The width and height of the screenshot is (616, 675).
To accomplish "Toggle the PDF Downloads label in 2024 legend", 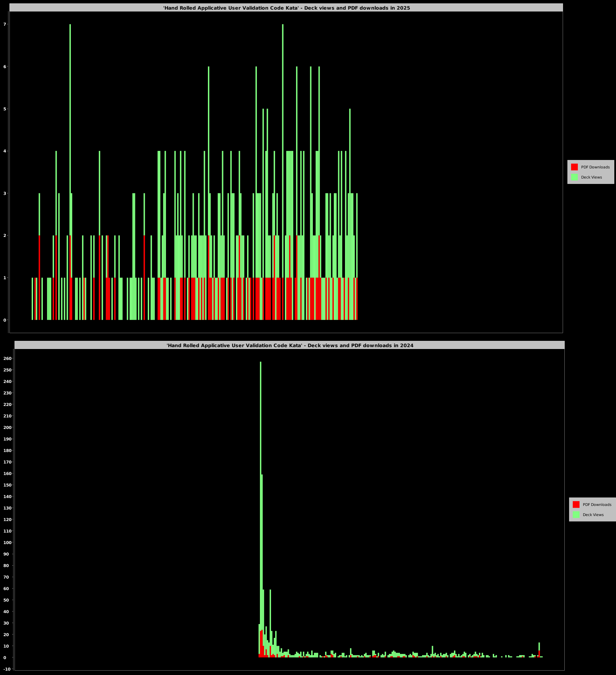I will pos(597,505).
